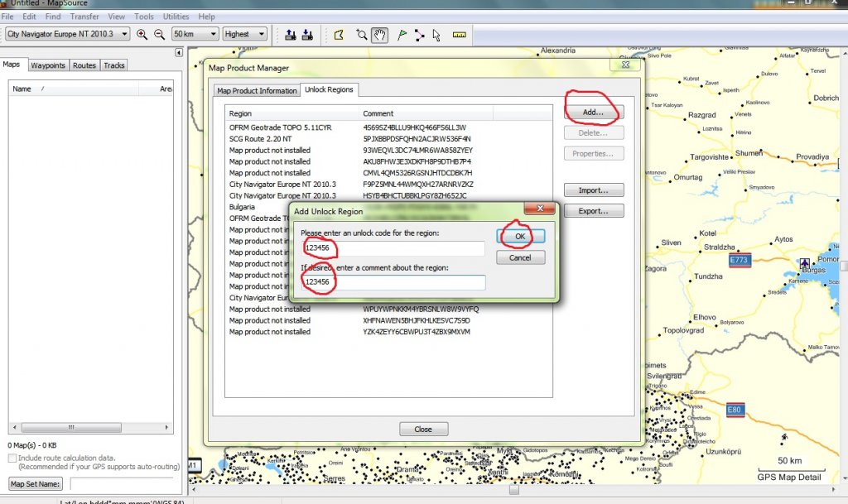Select the Distance/Bearing ruler tool

pyautogui.click(x=459, y=35)
